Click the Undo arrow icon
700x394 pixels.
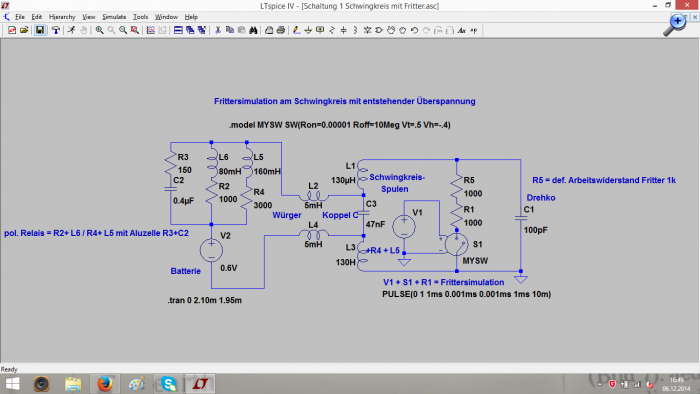[414, 30]
